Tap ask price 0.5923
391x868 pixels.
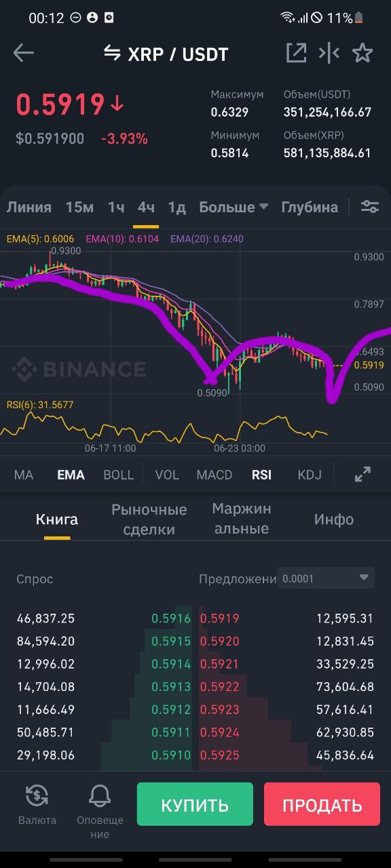pos(219,709)
